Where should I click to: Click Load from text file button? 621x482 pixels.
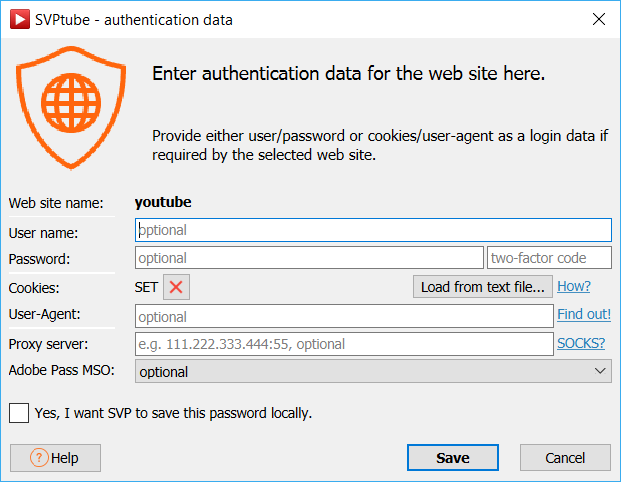pyautogui.click(x=482, y=287)
